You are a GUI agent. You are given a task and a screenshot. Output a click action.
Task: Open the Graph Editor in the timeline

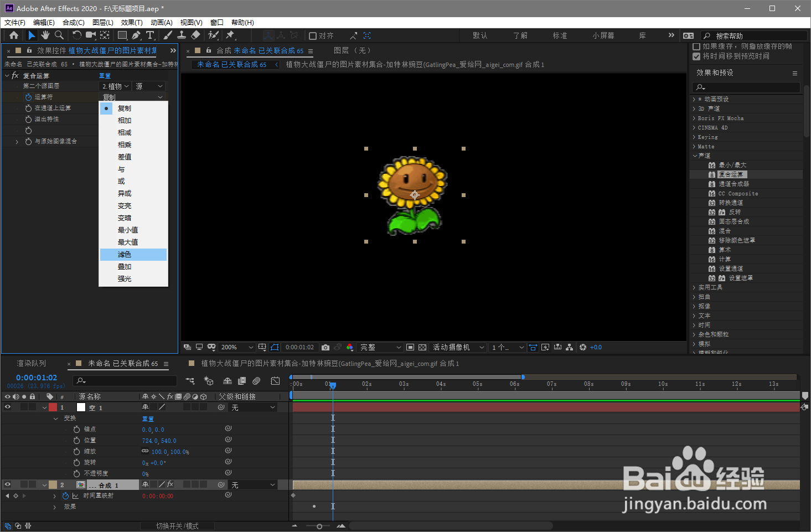[x=275, y=381]
